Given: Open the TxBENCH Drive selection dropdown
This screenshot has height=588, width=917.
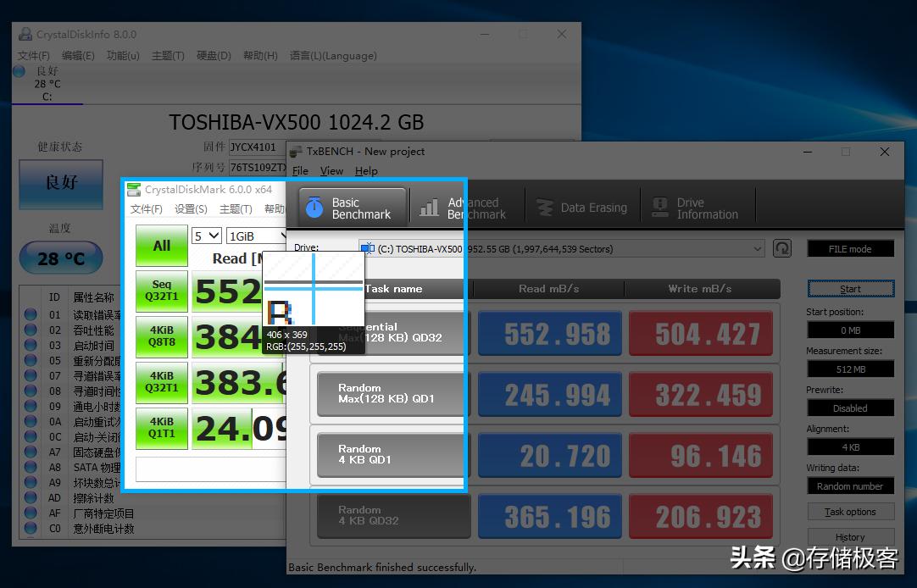Looking at the screenshot, I should point(562,249).
